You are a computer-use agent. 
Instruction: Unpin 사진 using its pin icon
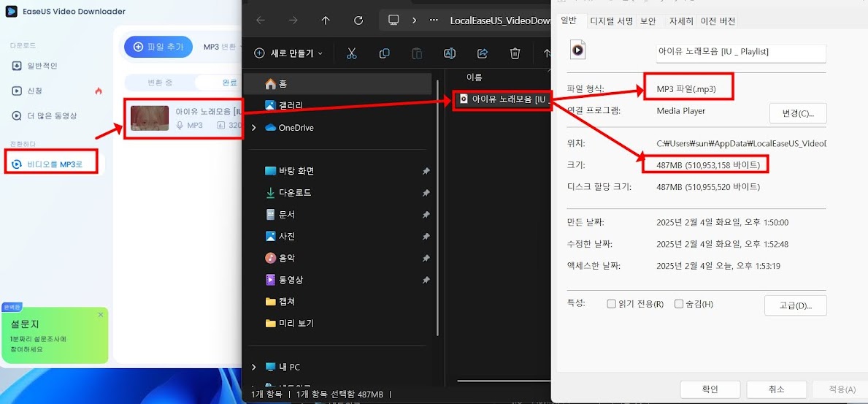tap(426, 237)
